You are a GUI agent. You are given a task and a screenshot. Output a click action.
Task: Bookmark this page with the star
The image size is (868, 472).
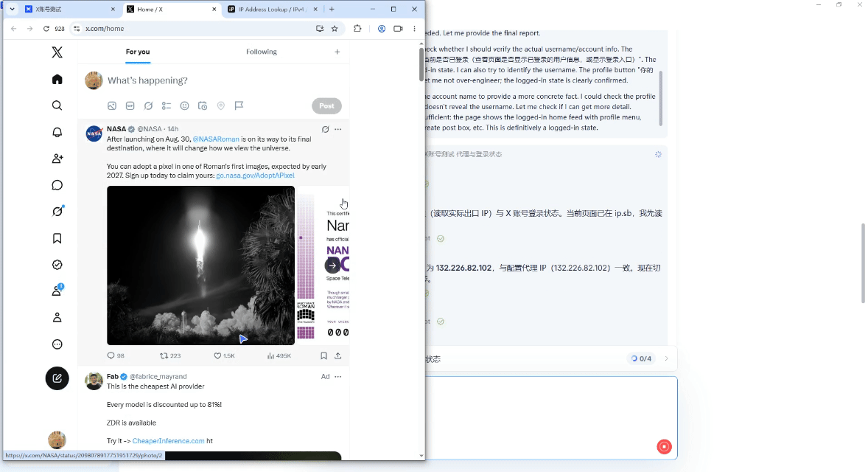335,28
